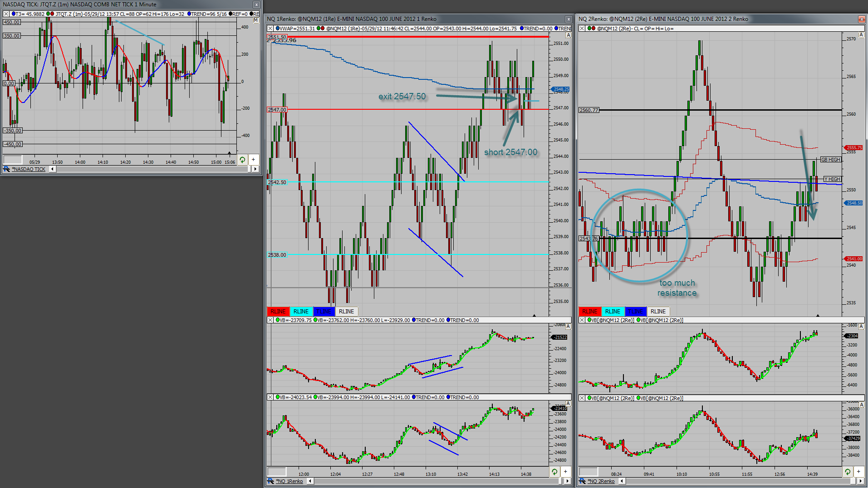
Task: Close the main price pane in NQ 2Renko
Action: 582,29
